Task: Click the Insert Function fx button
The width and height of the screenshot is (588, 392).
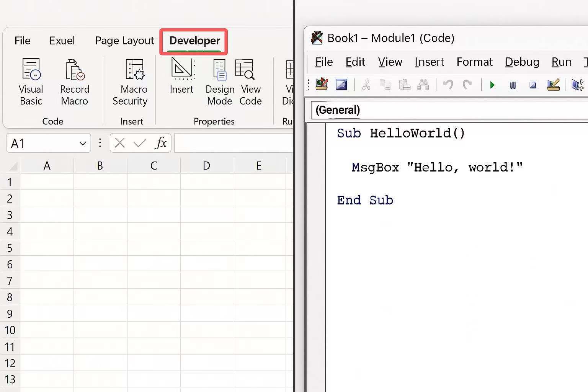Action: click(161, 142)
